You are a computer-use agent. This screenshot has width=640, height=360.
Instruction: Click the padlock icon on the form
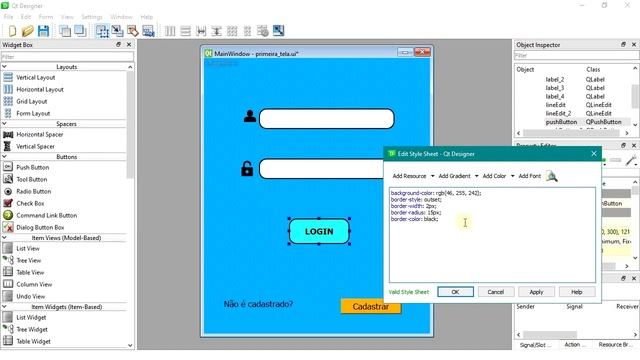(x=247, y=169)
